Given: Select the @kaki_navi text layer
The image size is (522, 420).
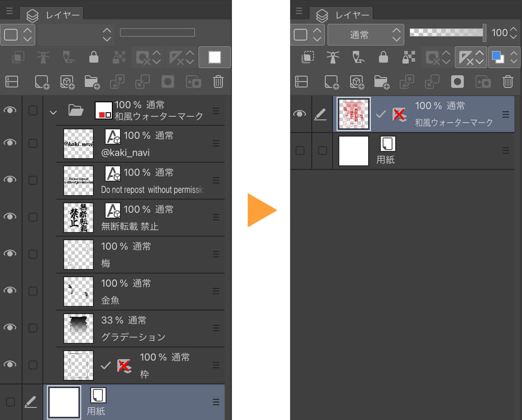Looking at the screenshot, I should coord(140,144).
